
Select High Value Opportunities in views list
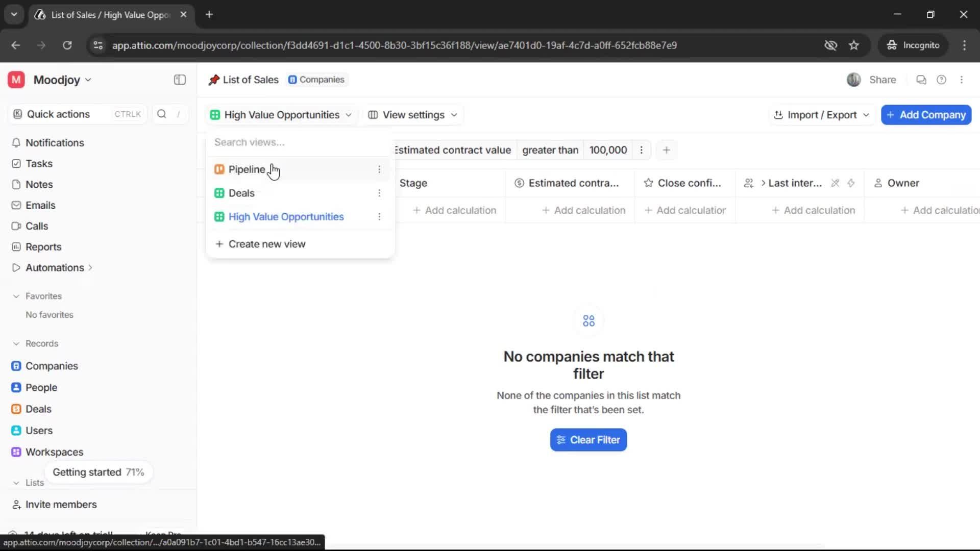(286, 216)
